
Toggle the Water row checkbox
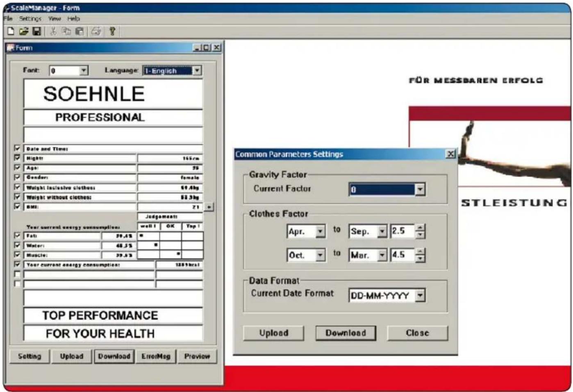point(17,245)
